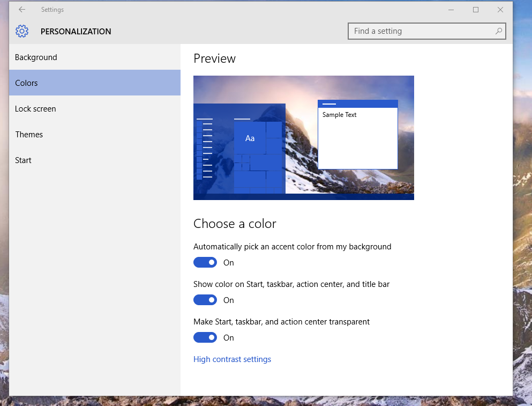Disable automatic accent color from background

click(205, 262)
